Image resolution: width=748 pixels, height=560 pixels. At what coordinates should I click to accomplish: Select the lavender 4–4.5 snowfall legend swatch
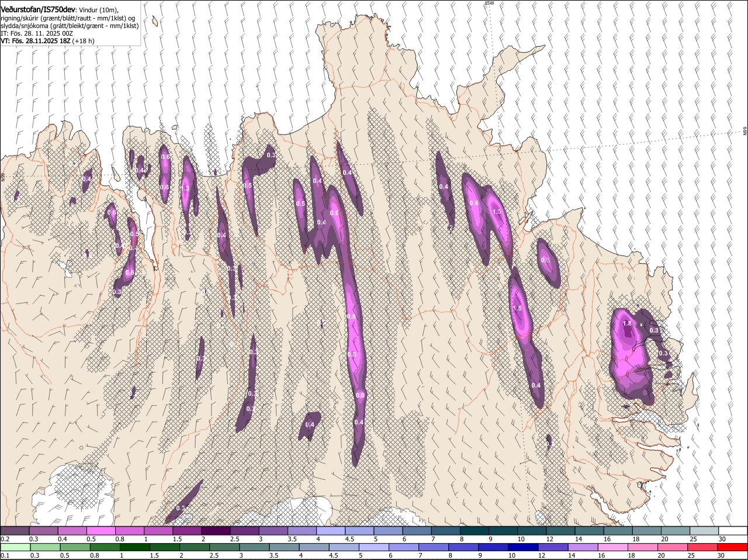coord(331,530)
